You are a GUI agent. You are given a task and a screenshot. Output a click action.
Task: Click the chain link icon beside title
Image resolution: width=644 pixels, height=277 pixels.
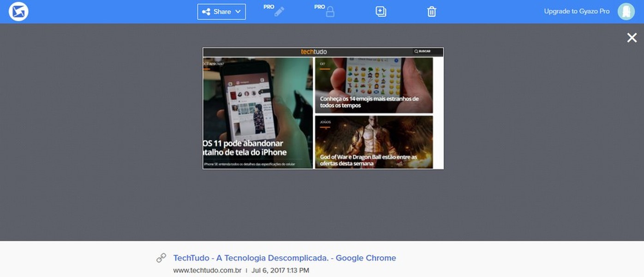[x=161, y=258]
